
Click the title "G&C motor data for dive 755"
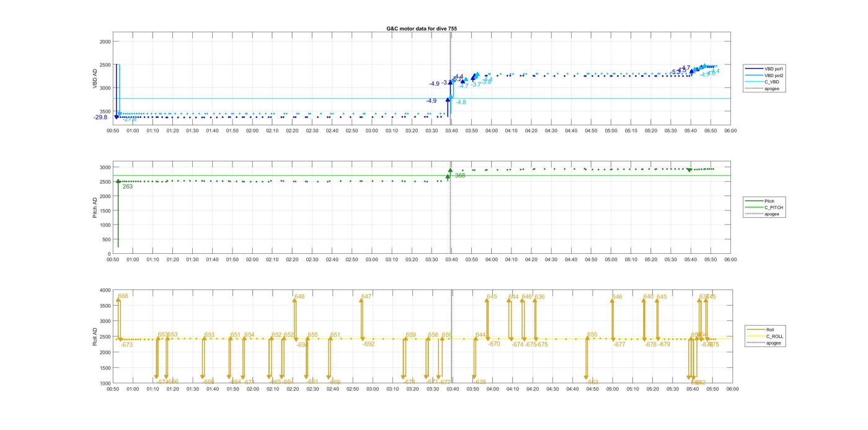point(422,29)
